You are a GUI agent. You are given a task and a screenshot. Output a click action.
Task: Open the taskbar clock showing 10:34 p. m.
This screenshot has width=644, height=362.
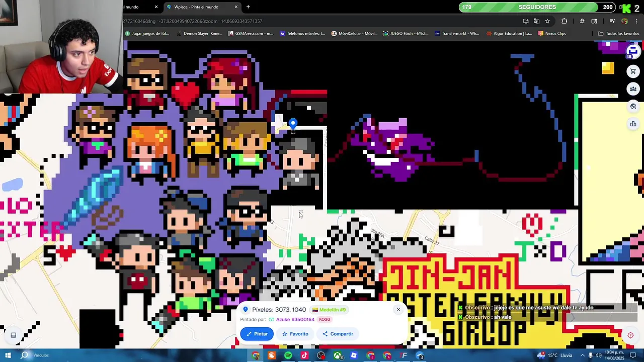coord(614,355)
